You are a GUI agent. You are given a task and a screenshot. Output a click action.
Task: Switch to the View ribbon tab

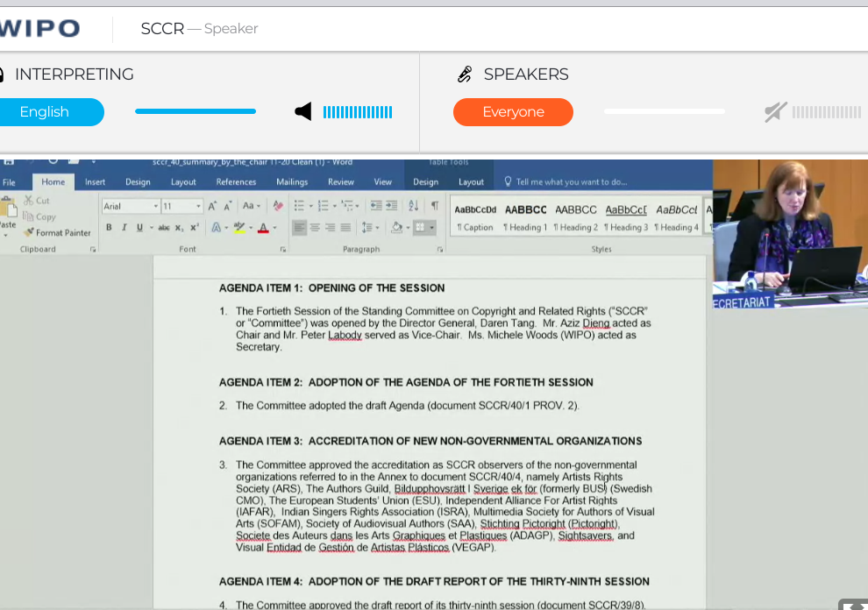(382, 182)
